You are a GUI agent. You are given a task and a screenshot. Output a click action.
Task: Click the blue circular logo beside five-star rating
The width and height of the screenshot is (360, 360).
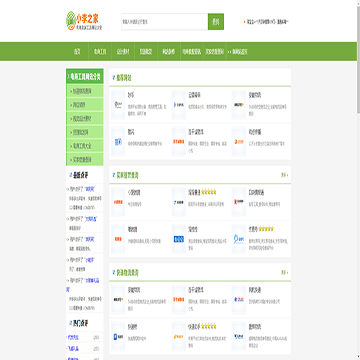[x=239, y=239]
